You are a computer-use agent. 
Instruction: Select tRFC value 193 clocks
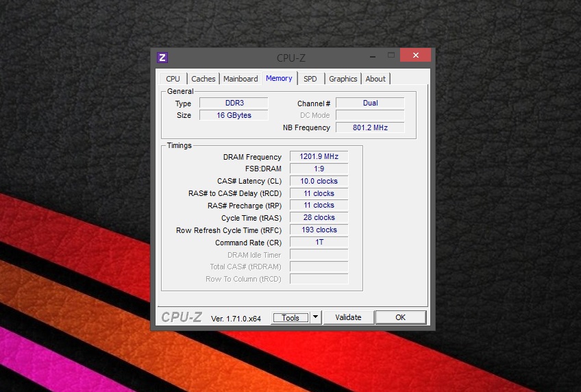pyautogui.click(x=319, y=230)
